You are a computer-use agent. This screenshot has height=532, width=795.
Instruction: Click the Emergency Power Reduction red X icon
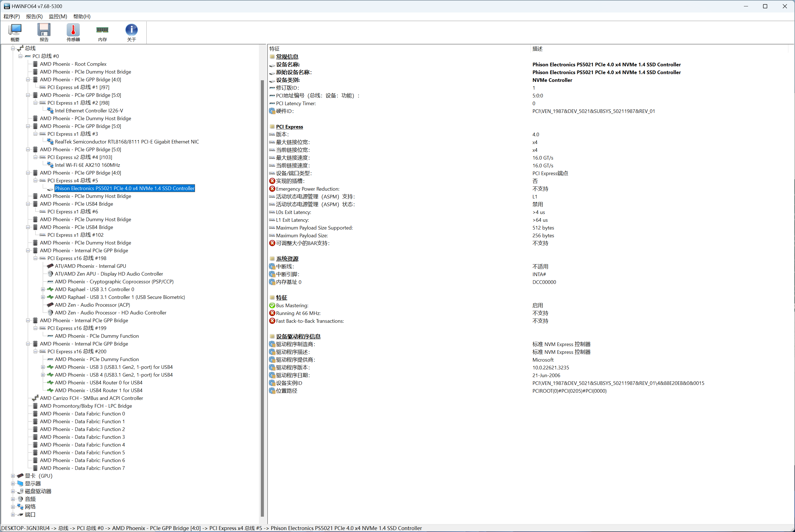click(x=272, y=189)
